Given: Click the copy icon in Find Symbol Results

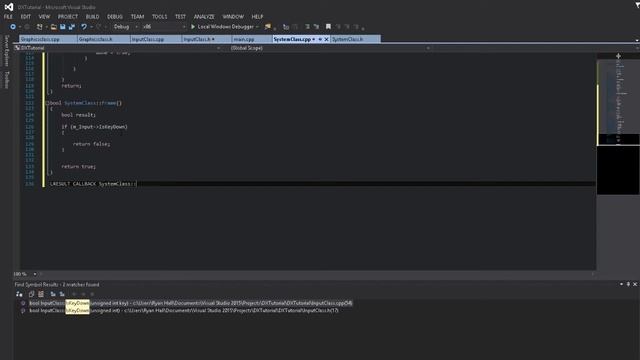Looking at the screenshot, I should [31, 294].
